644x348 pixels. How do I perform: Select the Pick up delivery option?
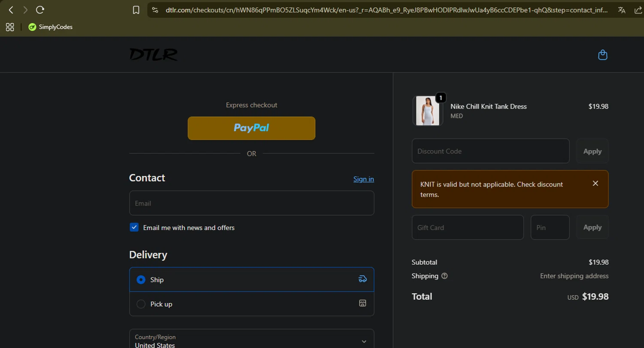coord(252,304)
